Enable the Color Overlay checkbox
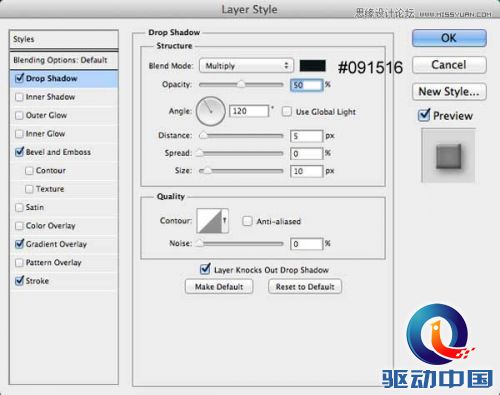The image size is (500, 395). [19, 226]
